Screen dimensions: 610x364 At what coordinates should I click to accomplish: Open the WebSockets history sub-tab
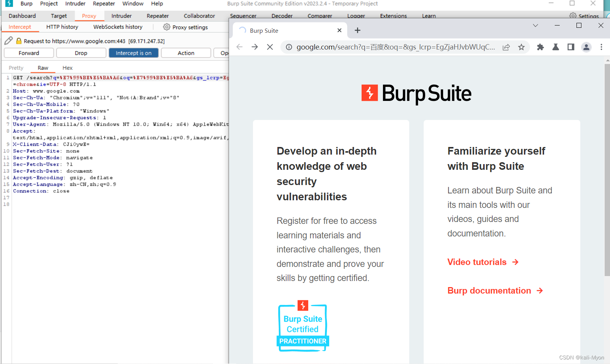pyautogui.click(x=118, y=27)
